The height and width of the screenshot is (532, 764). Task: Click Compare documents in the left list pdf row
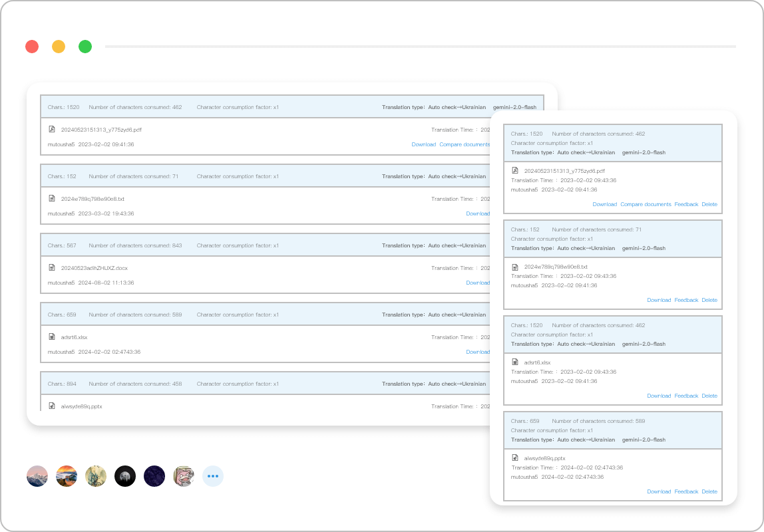click(x=465, y=144)
